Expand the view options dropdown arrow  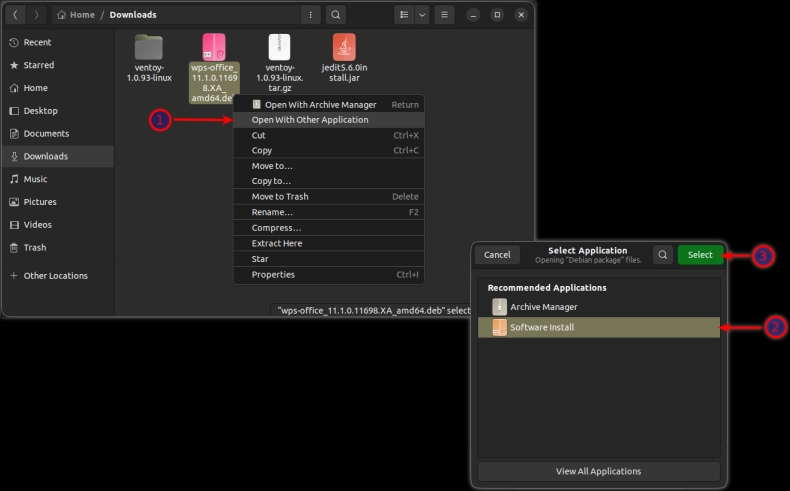coord(422,15)
